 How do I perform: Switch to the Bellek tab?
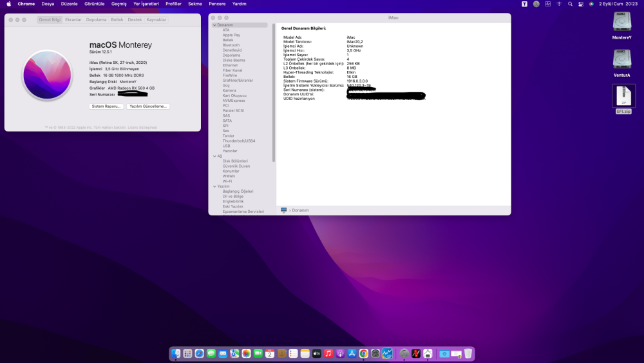pos(117,20)
